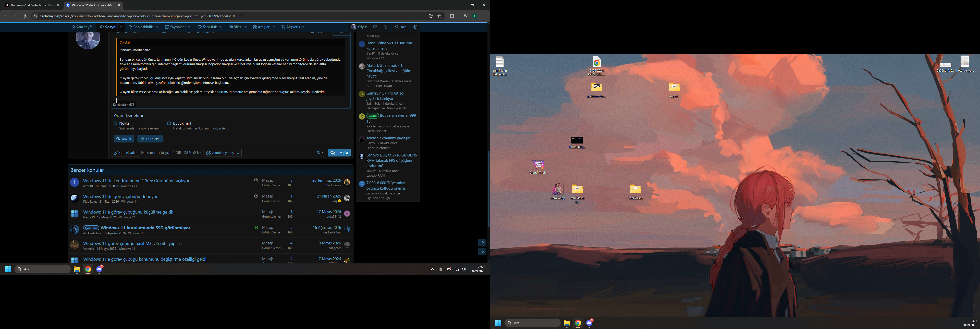Open the clock dropdown beside Cevapla
Viewport: 980px width, 329px height.
(x=320, y=153)
